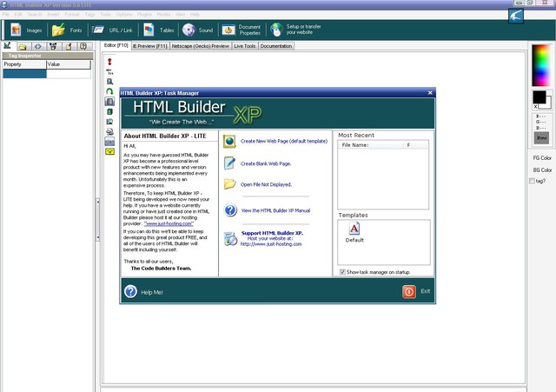Click the gray None color button

tap(541, 137)
